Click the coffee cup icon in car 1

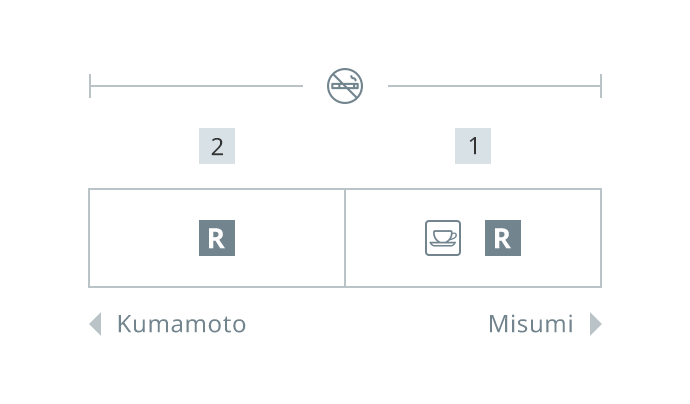(x=443, y=238)
